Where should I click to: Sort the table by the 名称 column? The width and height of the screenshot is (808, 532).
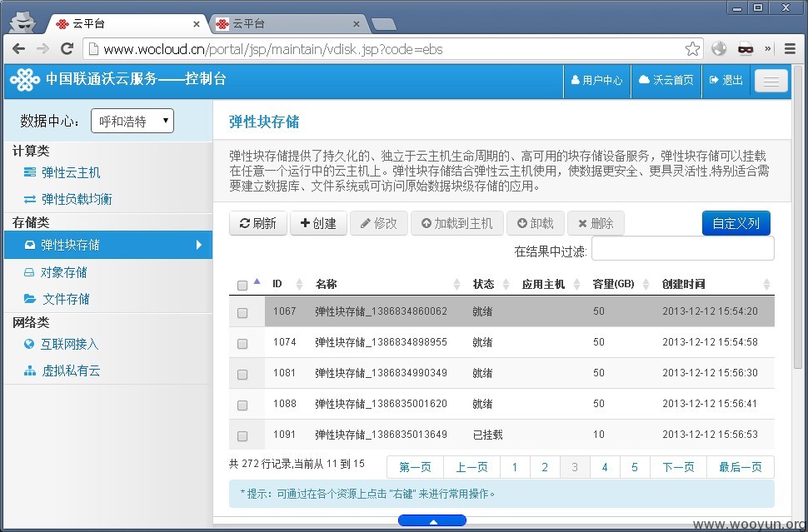point(387,284)
